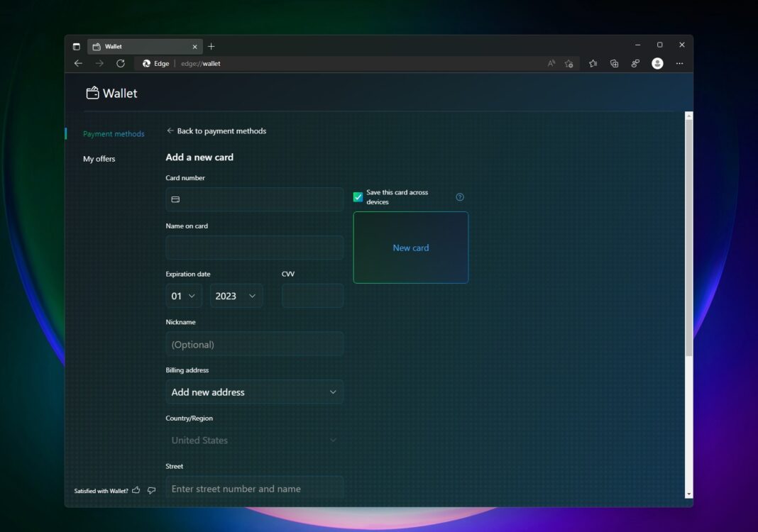Click inside the Nickname optional field
The image size is (758, 532).
click(254, 344)
